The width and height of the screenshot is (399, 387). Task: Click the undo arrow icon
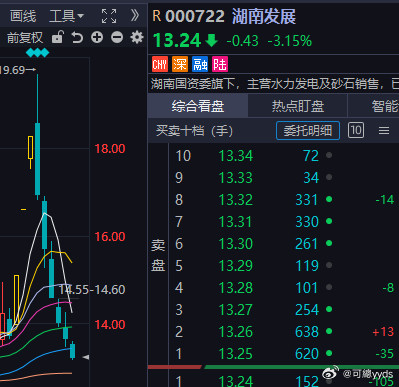tap(77, 37)
